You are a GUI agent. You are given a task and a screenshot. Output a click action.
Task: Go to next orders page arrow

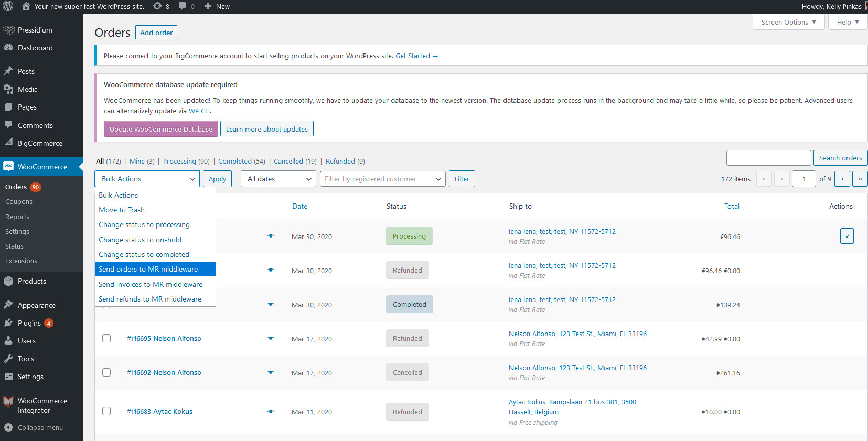(842, 179)
